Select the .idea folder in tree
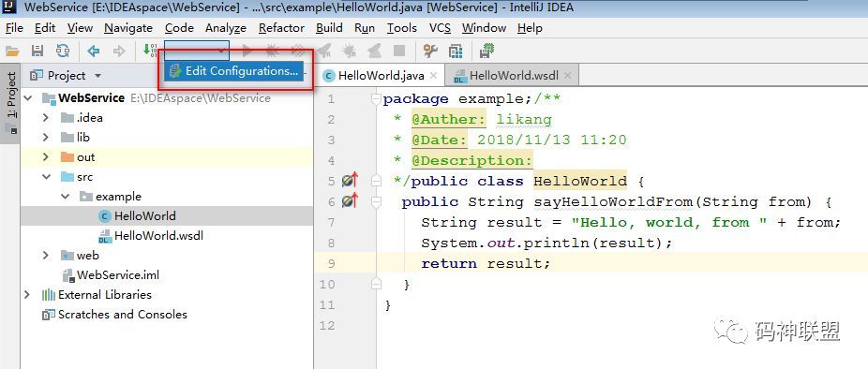Viewport: 868px width, 369px height. [x=90, y=118]
